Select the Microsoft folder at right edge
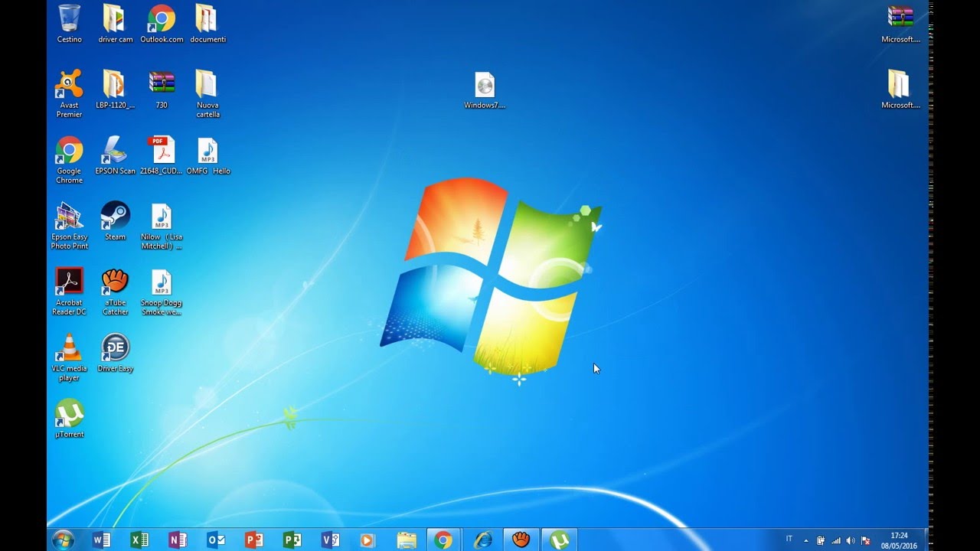This screenshot has width=980, height=551. (900, 90)
